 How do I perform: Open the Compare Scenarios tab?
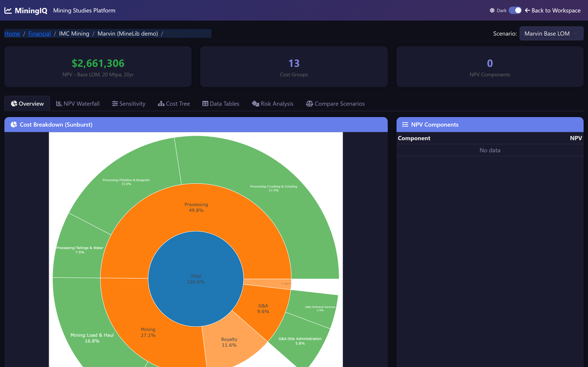(335, 104)
